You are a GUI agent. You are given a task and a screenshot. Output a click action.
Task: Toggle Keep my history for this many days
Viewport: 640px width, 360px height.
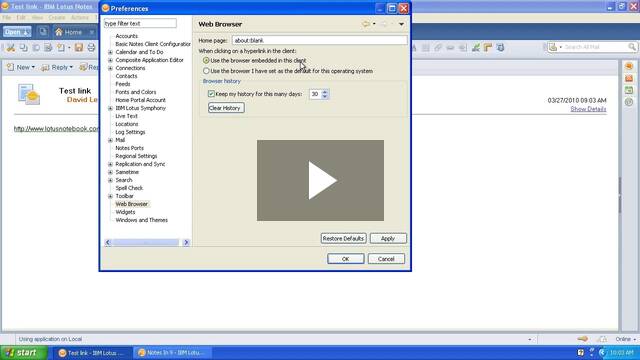[211, 94]
